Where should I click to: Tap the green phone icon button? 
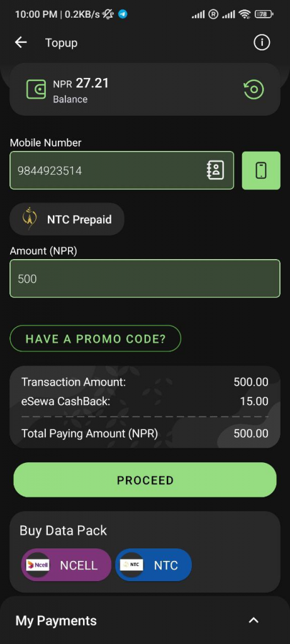coord(261,170)
